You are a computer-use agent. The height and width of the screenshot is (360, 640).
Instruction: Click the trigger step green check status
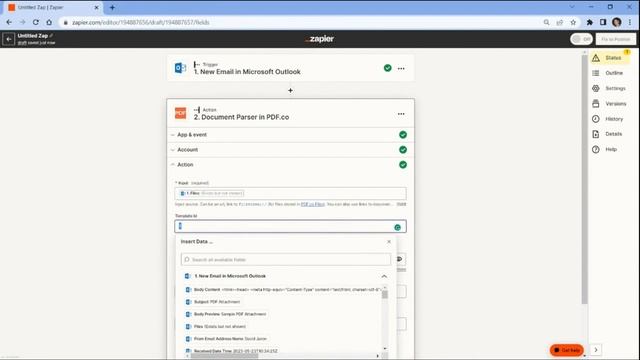[388, 68]
